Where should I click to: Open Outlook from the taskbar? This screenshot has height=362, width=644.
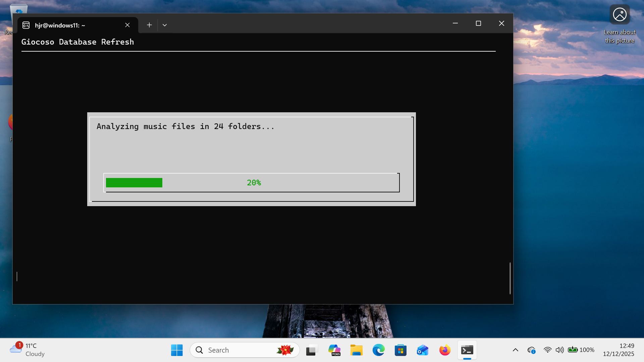(x=423, y=350)
